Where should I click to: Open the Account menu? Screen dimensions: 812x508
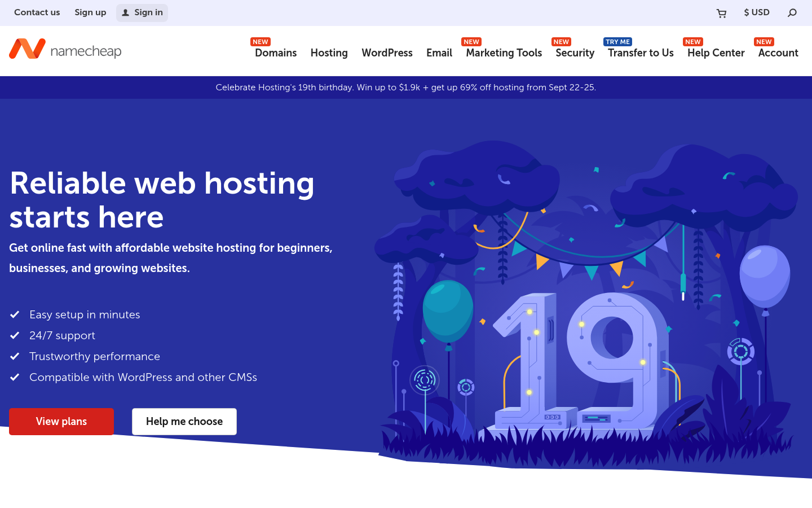coord(778,52)
